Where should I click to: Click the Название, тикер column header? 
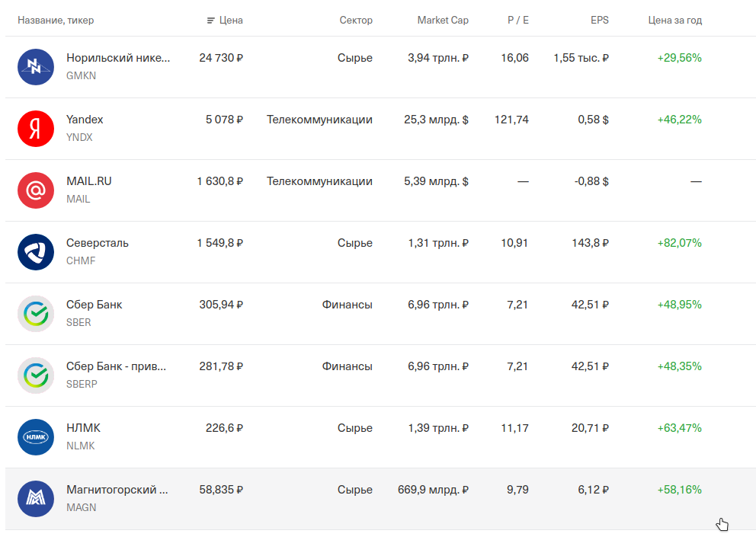56,21
